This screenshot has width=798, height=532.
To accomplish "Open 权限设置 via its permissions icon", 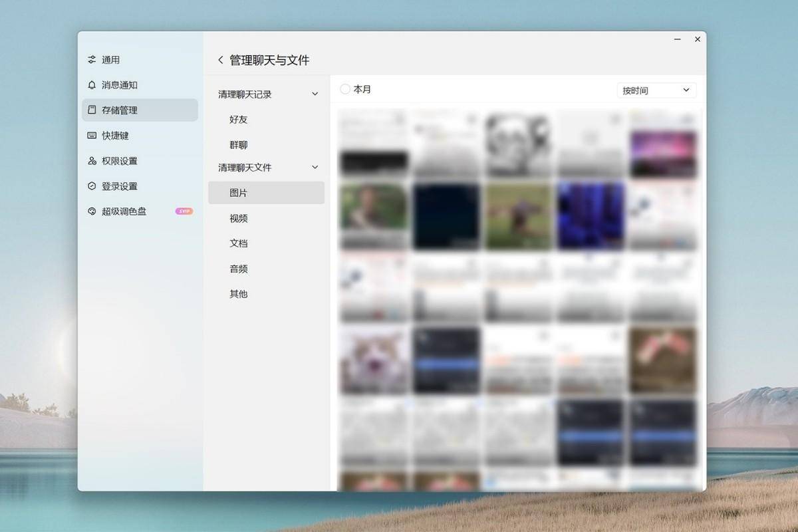I will click(92, 160).
